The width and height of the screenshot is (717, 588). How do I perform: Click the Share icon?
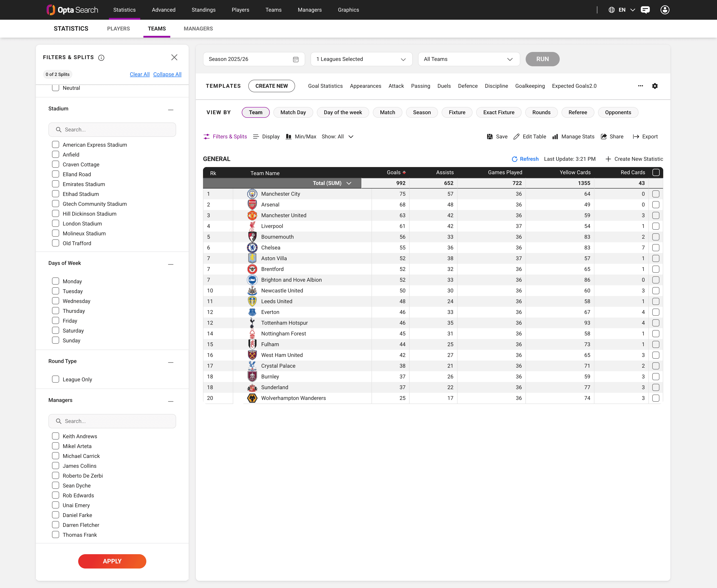point(604,137)
